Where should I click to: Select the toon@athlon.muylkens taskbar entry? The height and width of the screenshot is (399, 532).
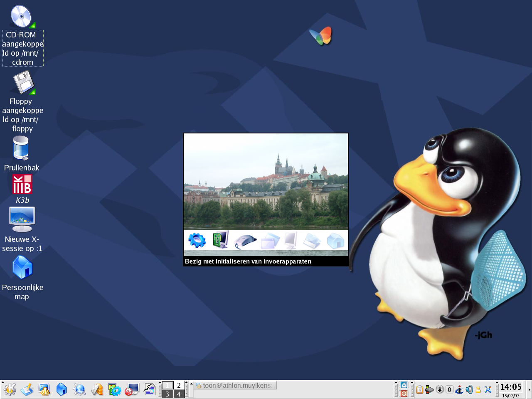[235, 386]
